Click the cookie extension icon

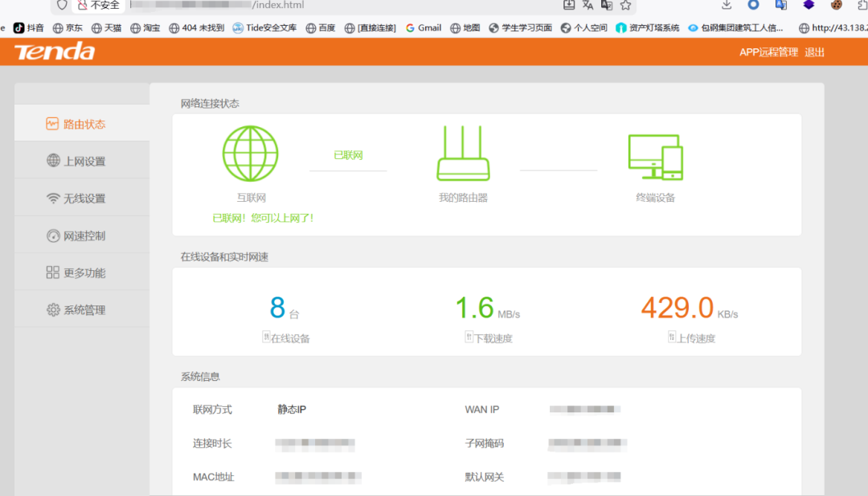pyautogui.click(x=837, y=5)
